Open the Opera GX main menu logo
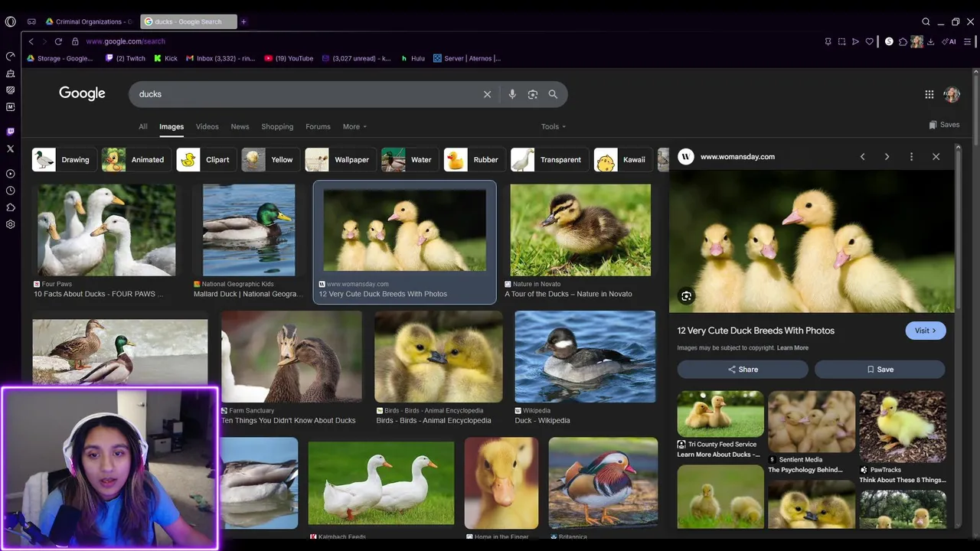The image size is (980, 551). pyautogui.click(x=11, y=21)
